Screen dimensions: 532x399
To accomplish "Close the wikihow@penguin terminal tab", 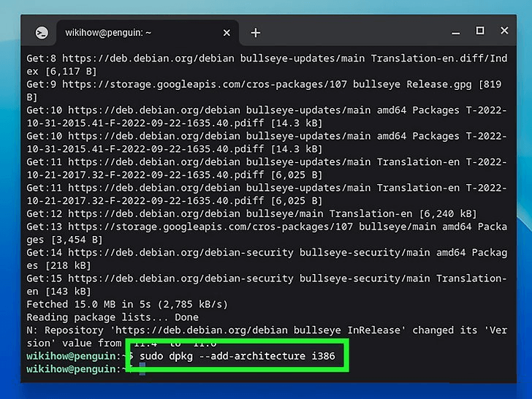I will [227, 33].
